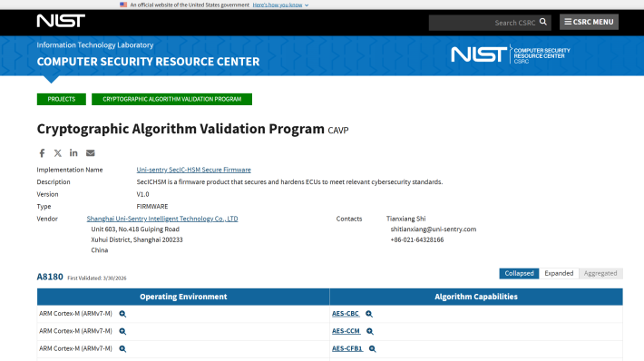
Task: Open Cryptographic Algorithm Validation Program breadcrumb
Action: [171, 99]
